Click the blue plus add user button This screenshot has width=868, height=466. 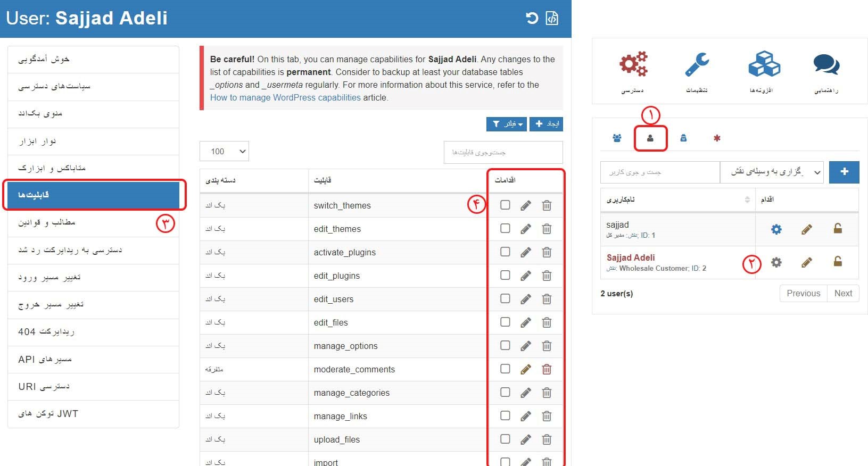point(844,172)
